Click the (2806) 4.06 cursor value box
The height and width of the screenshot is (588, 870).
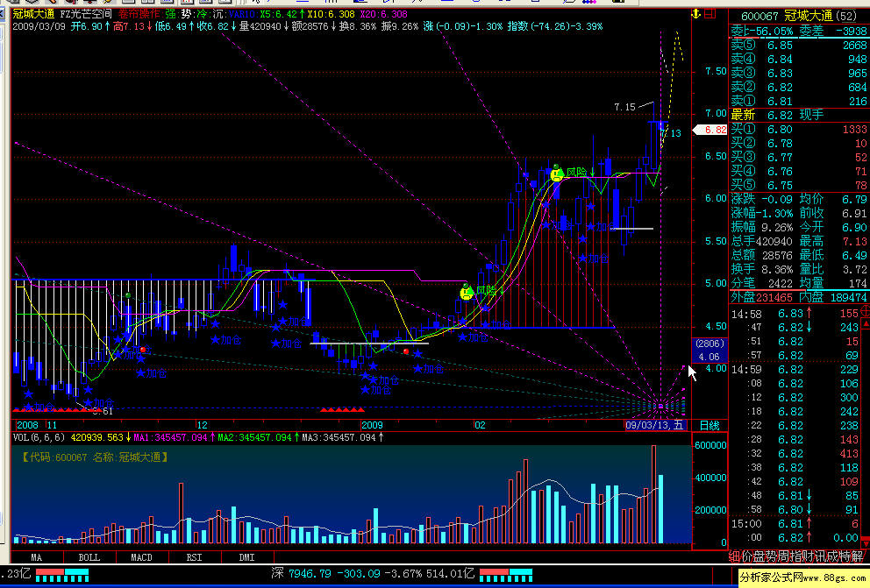tap(710, 351)
